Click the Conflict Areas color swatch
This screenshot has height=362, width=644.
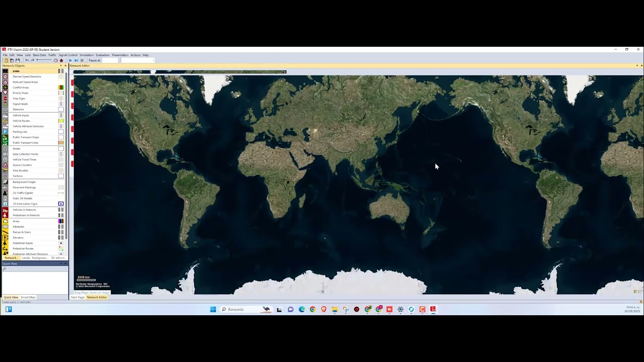[x=61, y=87]
